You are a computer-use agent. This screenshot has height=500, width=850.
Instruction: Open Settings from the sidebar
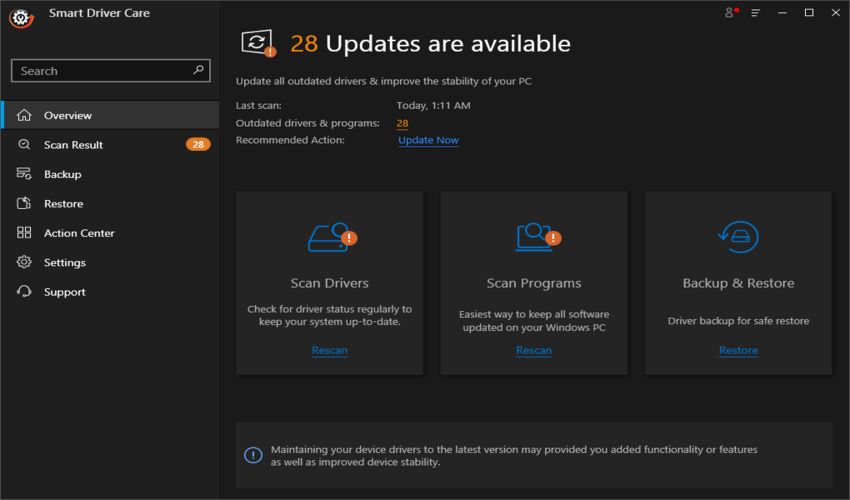click(111, 262)
